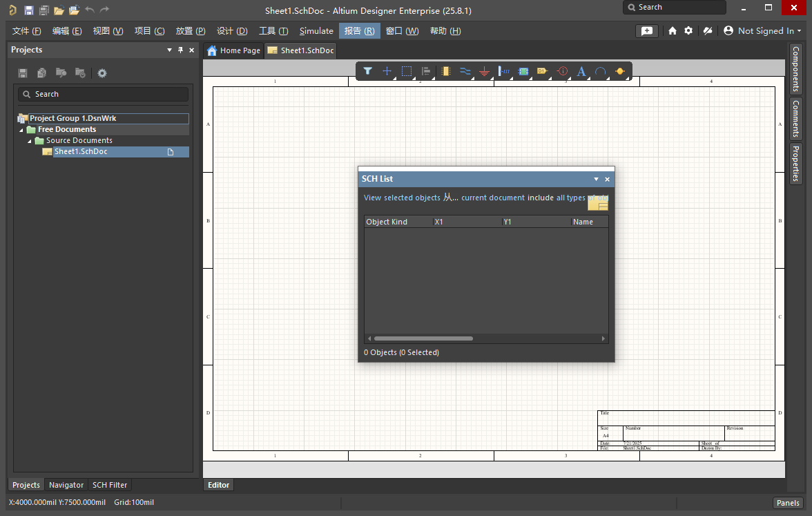
Task: Open a document via title bar folder icon
Action: [x=59, y=10]
